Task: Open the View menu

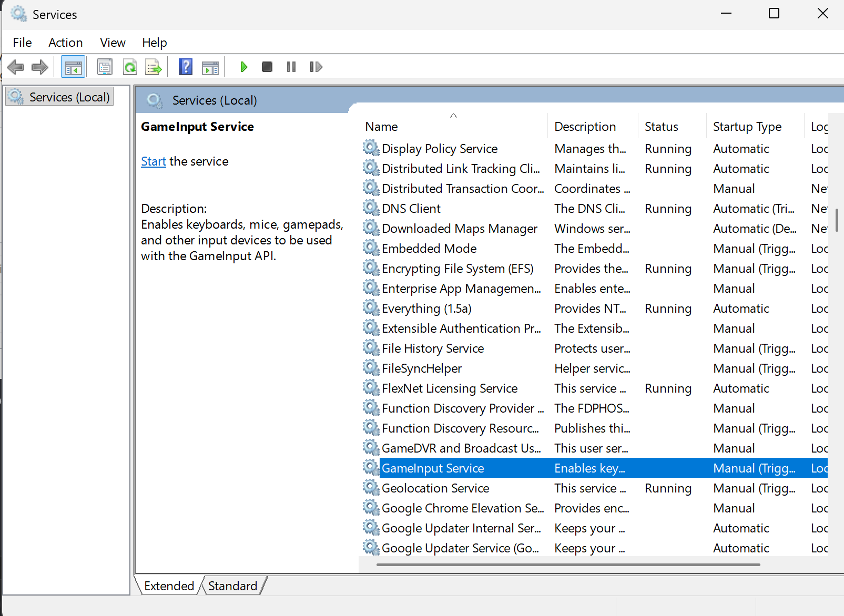Action: click(x=113, y=43)
